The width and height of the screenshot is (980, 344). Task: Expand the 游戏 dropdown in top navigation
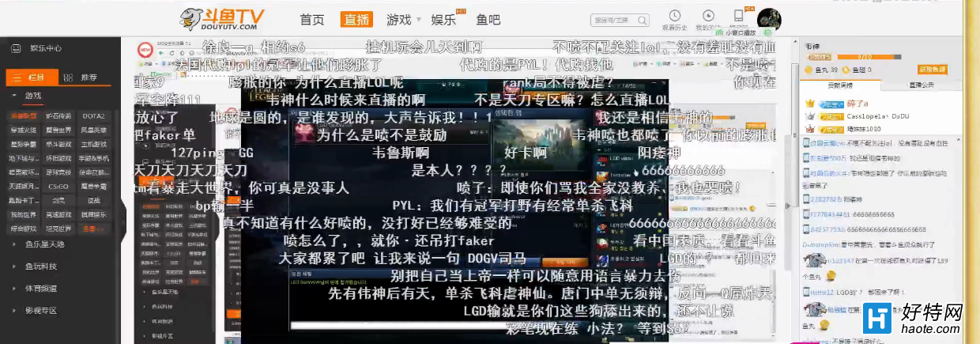tap(403, 20)
